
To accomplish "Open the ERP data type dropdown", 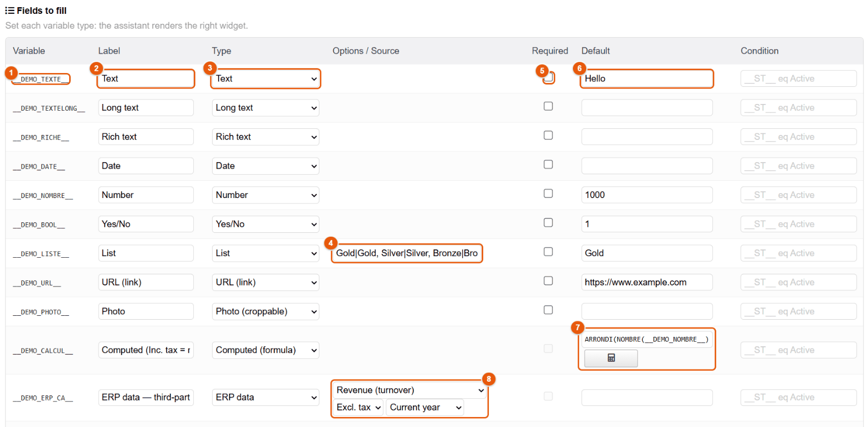I will click(x=266, y=397).
